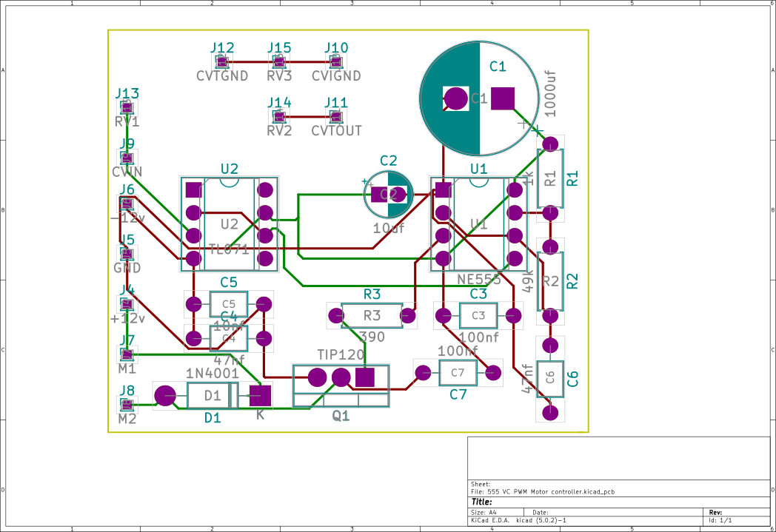Select the R3 390 resistor body
Screen dimensions: 776x532
pyautogui.click(x=372, y=315)
